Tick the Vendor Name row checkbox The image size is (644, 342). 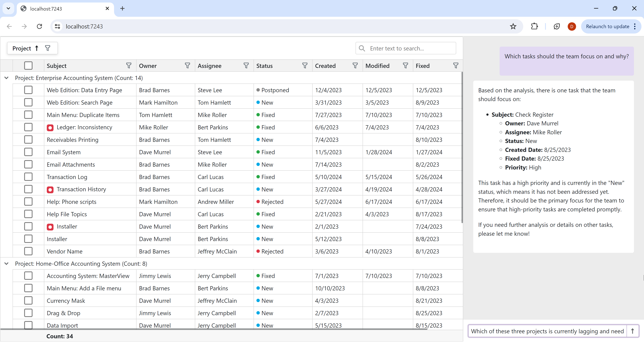[28, 251]
